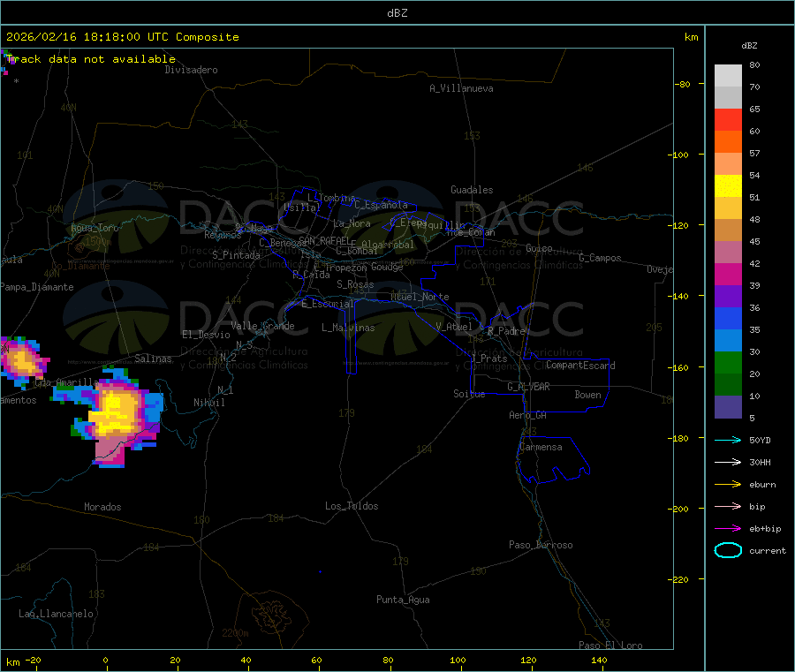The image size is (795, 672).
Task: Click the 'A_Villanueva' place label
Action: coord(461,88)
